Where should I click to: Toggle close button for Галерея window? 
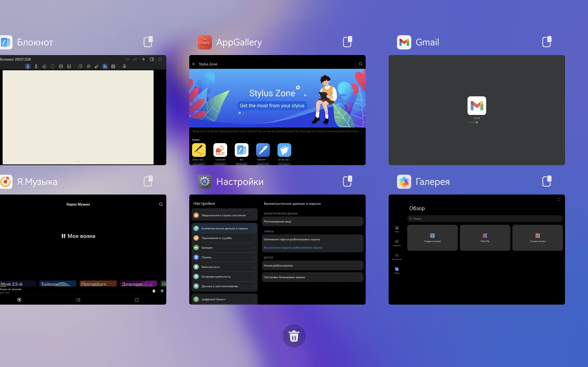point(546,181)
